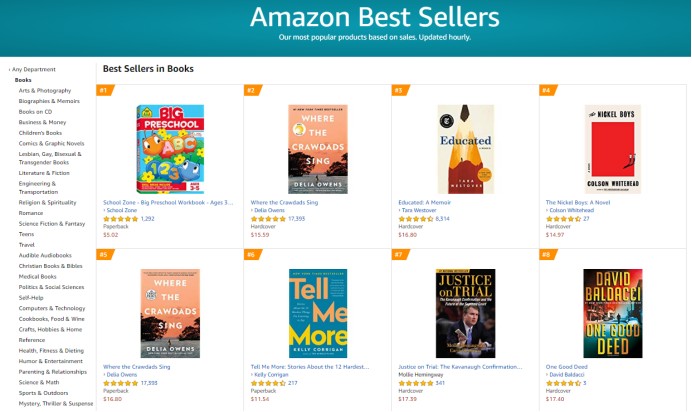Open the Children's Books category
The image size is (692, 412).
point(40,133)
